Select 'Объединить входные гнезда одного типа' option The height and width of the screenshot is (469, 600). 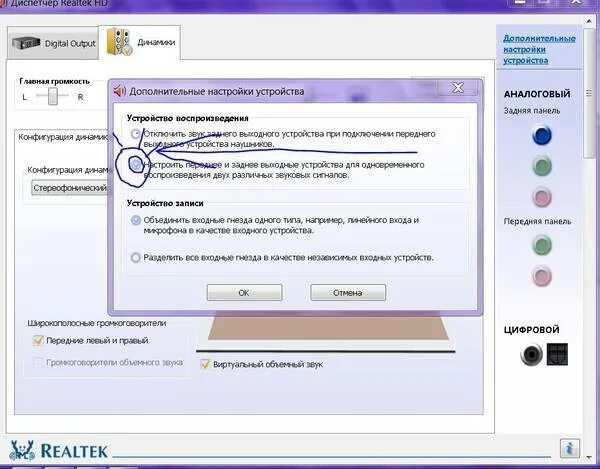pyautogui.click(x=135, y=220)
